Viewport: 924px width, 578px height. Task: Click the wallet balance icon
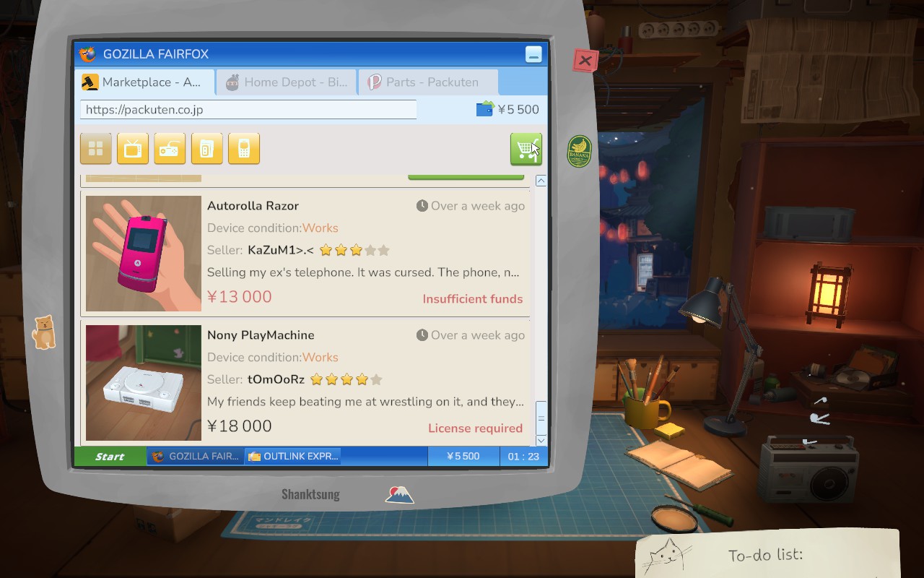pyautogui.click(x=485, y=109)
